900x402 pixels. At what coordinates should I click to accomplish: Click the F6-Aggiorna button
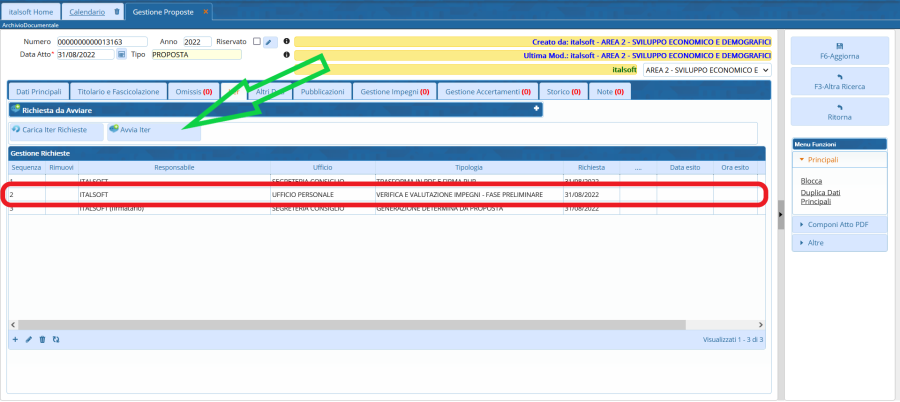pos(839,51)
